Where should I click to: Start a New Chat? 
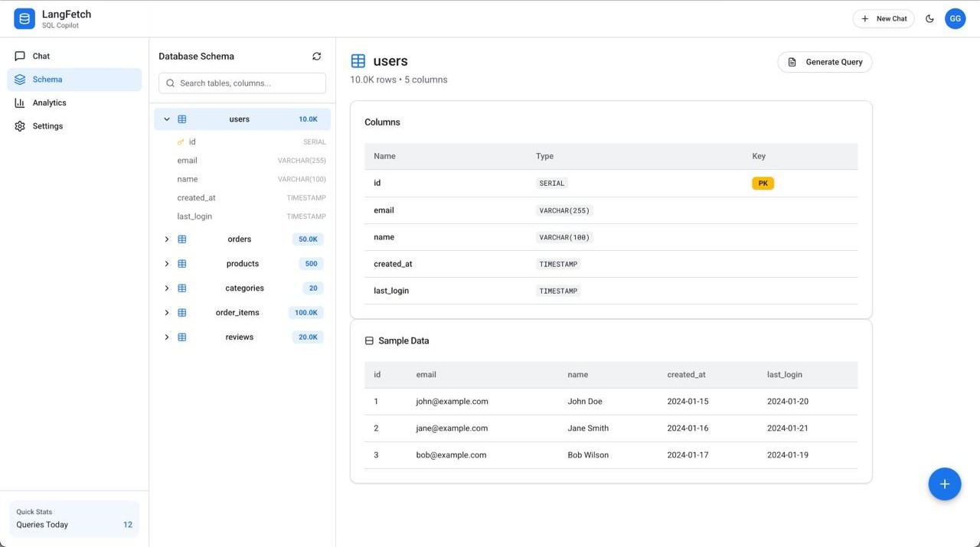(x=884, y=18)
